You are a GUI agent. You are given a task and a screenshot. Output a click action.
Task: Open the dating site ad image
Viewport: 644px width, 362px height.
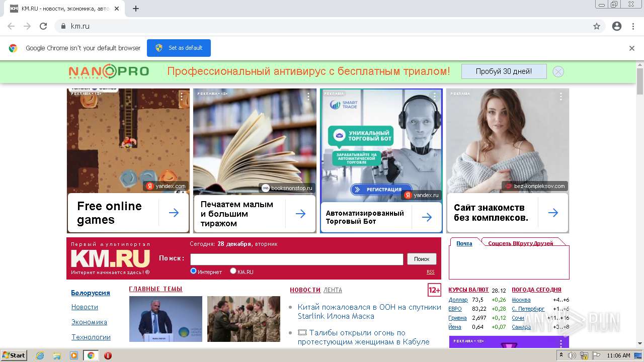(x=508, y=141)
